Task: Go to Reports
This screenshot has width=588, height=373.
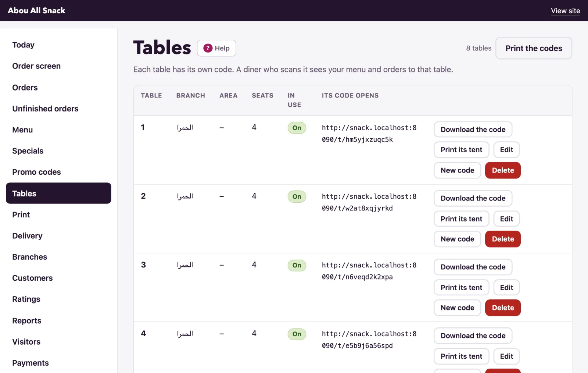Action: pos(58,320)
